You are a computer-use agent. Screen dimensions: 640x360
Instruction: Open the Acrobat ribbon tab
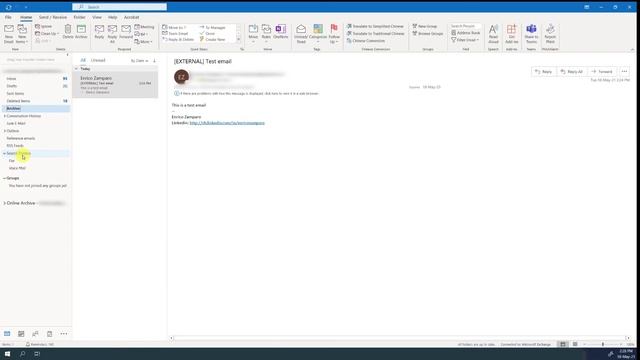131,17
